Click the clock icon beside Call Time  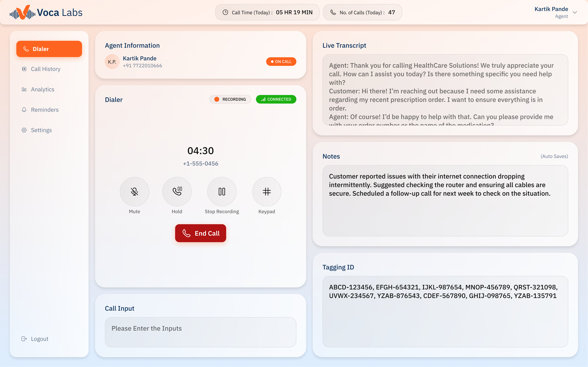coord(225,12)
